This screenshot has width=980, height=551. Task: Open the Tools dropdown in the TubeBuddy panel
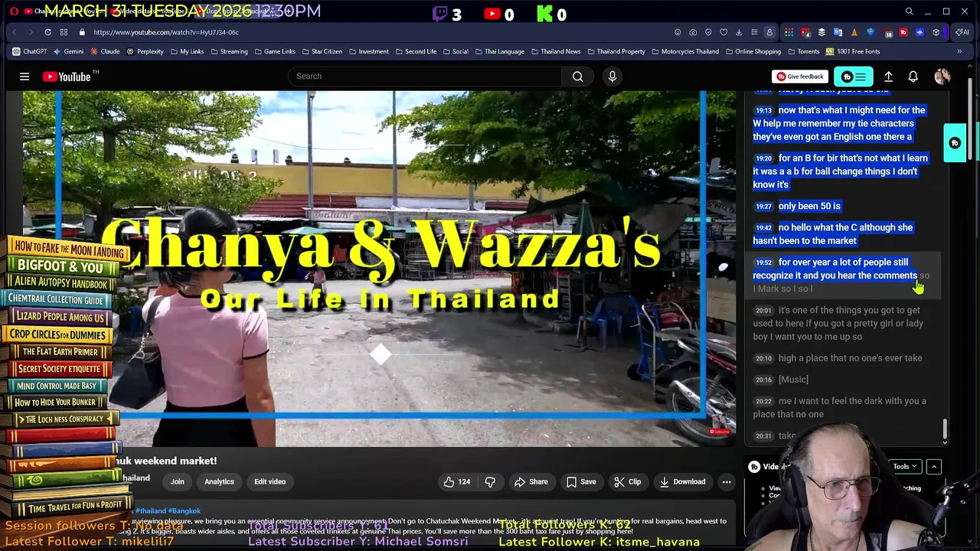point(904,467)
